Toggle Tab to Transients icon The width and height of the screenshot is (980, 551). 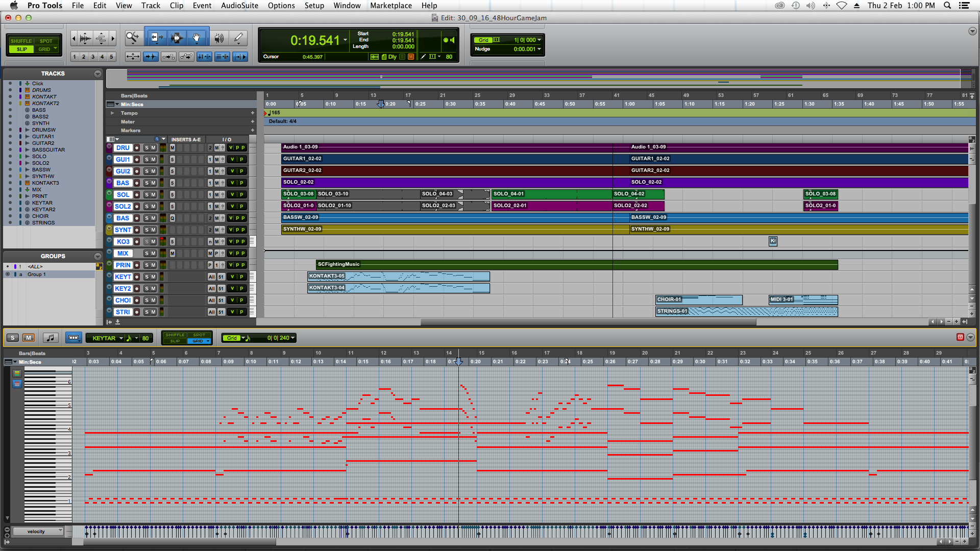point(151,57)
